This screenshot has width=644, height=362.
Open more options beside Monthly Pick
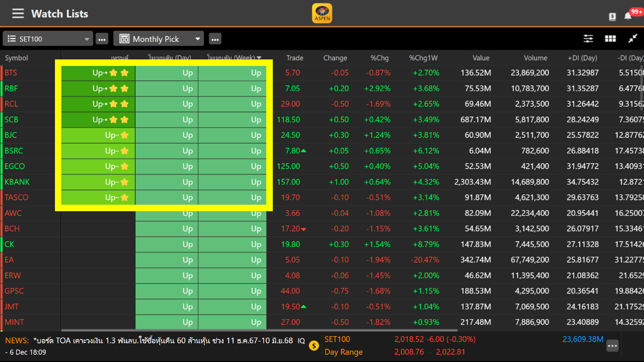(215, 39)
